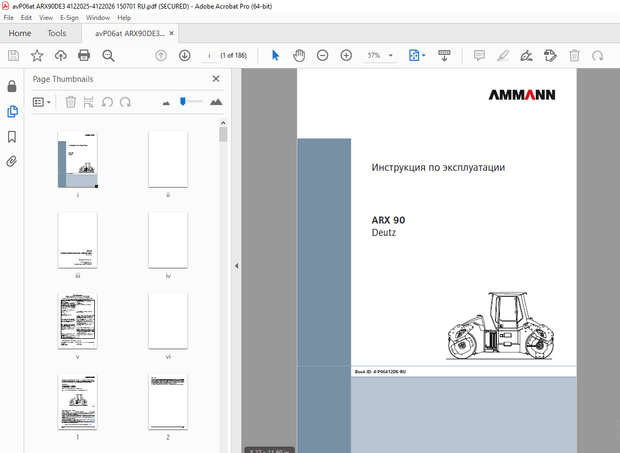Select page 1 thumbnail
Viewport: 620px width, 453px height.
(x=78, y=402)
